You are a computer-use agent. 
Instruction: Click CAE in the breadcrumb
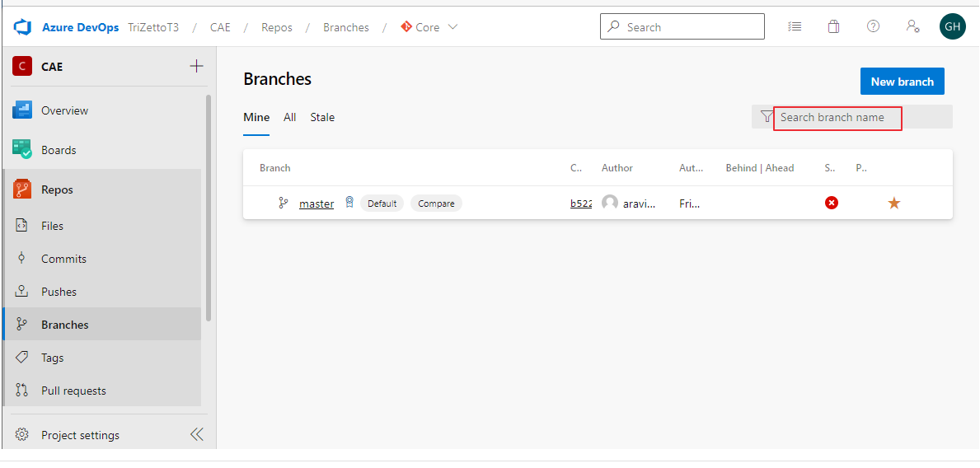point(220,27)
